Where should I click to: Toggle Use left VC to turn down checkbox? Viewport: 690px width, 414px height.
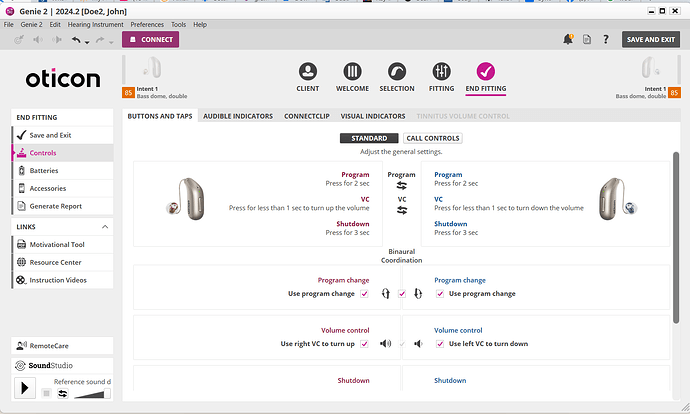(440, 344)
